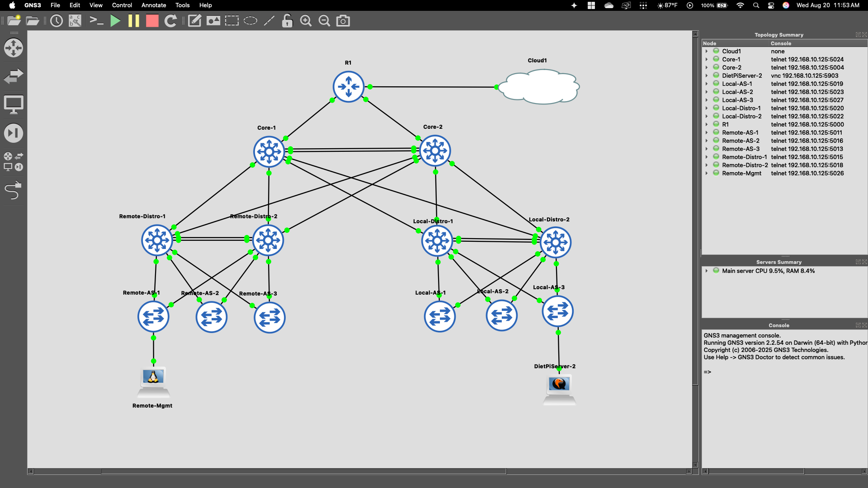Open console to all devices icon

96,21
